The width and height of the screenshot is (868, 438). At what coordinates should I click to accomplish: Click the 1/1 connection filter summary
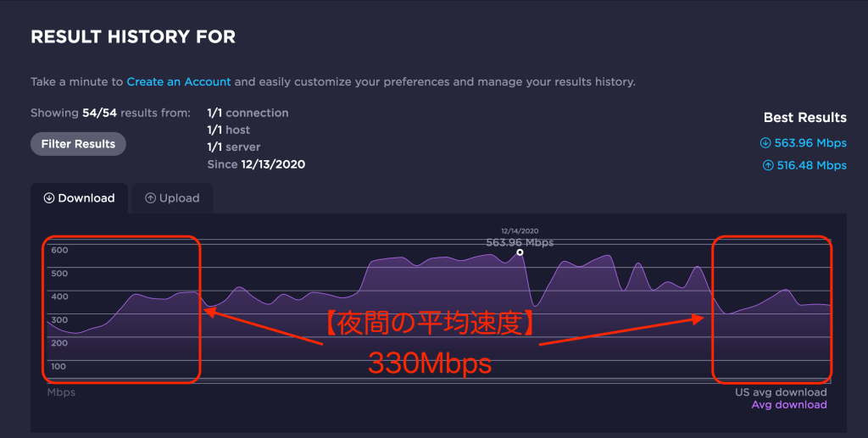click(x=248, y=113)
